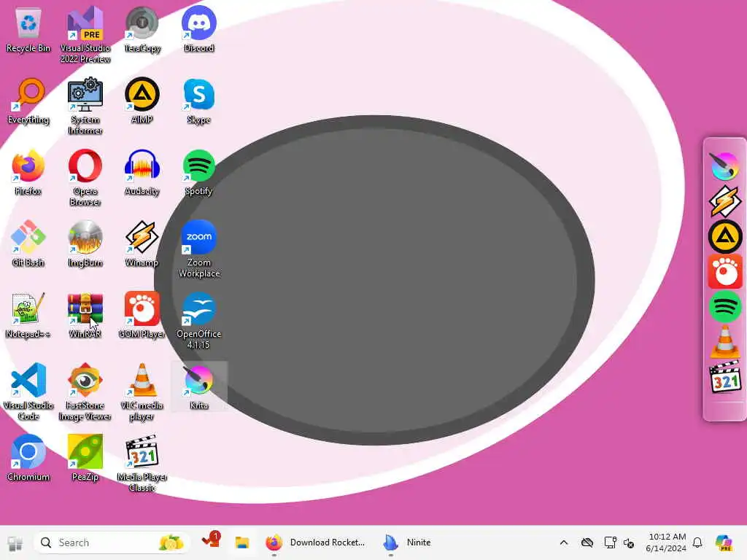Click the PeaZip desktop icon
747x560 pixels.
click(x=85, y=458)
